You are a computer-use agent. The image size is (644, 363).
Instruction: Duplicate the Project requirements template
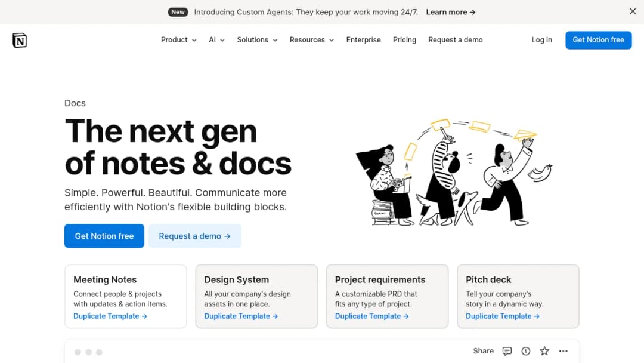(x=371, y=316)
